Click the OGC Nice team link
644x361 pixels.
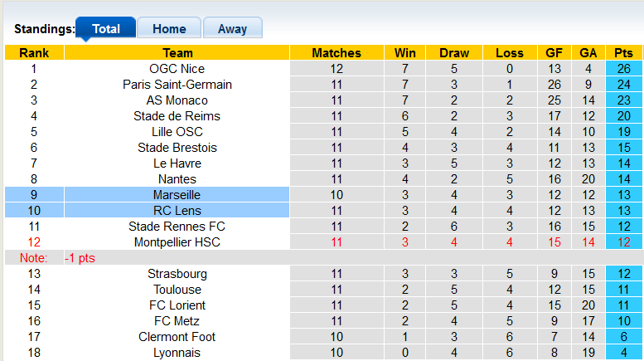[177, 69]
